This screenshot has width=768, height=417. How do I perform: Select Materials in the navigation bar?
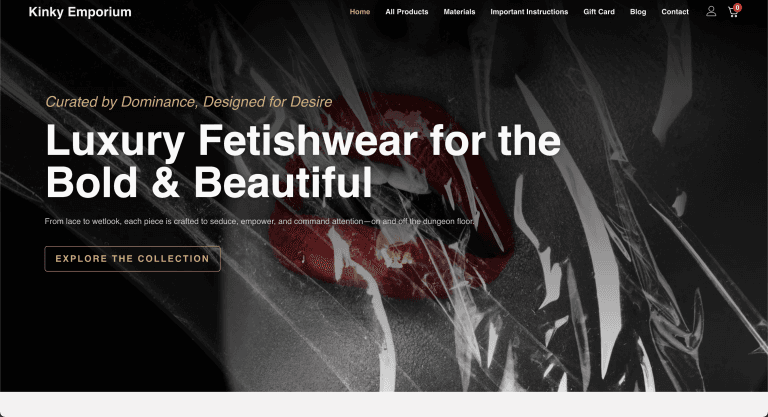(459, 12)
